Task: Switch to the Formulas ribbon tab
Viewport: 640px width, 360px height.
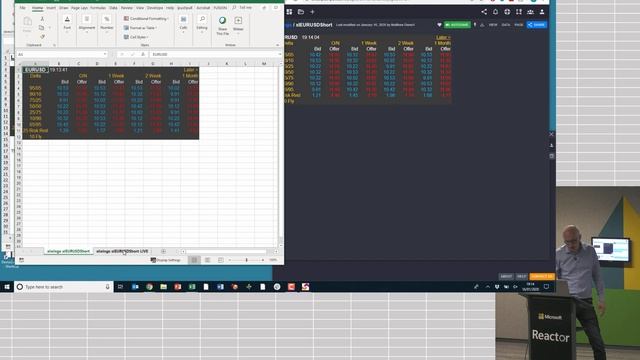Action: click(98, 8)
